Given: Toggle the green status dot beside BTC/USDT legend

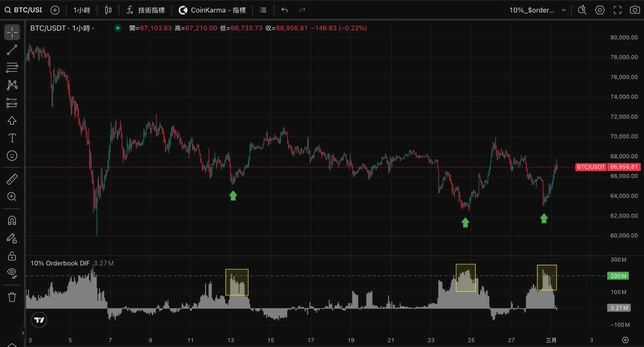Looking at the screenshot, I should coord(118,28).
